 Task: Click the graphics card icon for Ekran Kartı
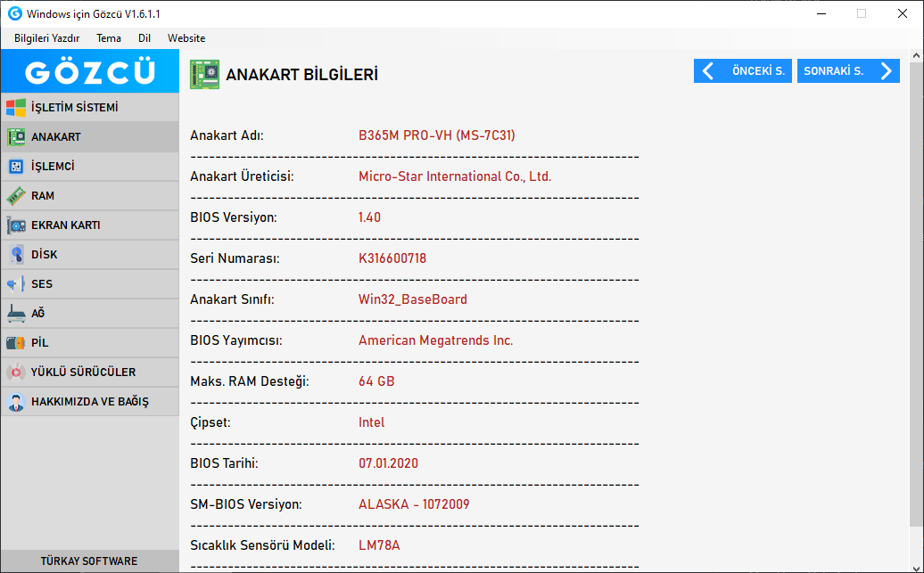[x=16, y=225]
